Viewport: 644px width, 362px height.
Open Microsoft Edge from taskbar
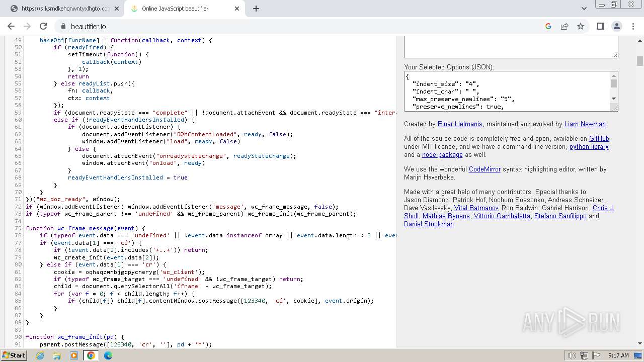108,355
